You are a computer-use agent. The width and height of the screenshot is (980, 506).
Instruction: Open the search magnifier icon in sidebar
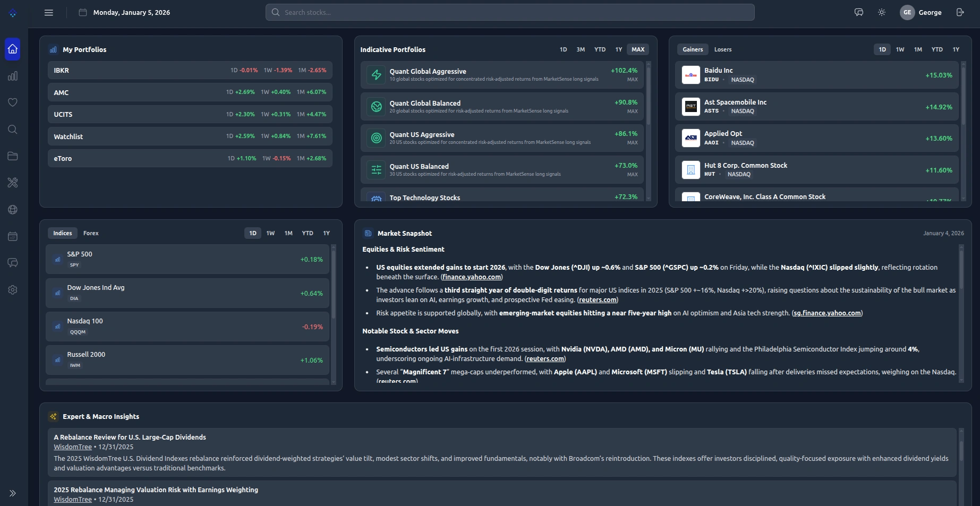tap(13, 130)
